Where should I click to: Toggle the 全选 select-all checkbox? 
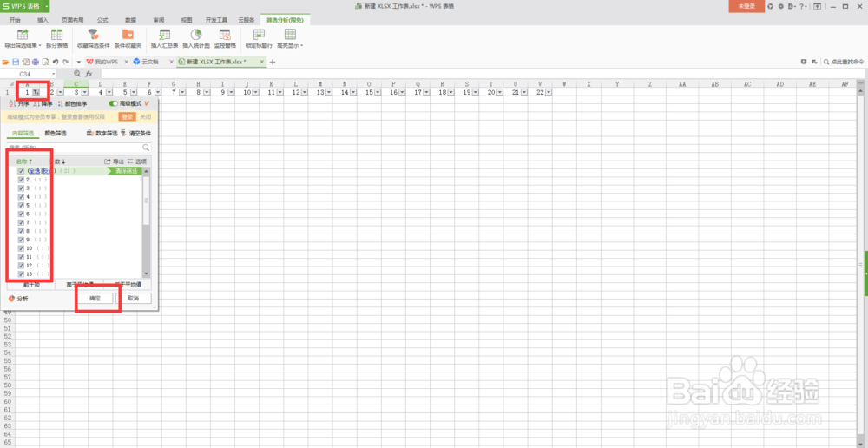point(21,171)
